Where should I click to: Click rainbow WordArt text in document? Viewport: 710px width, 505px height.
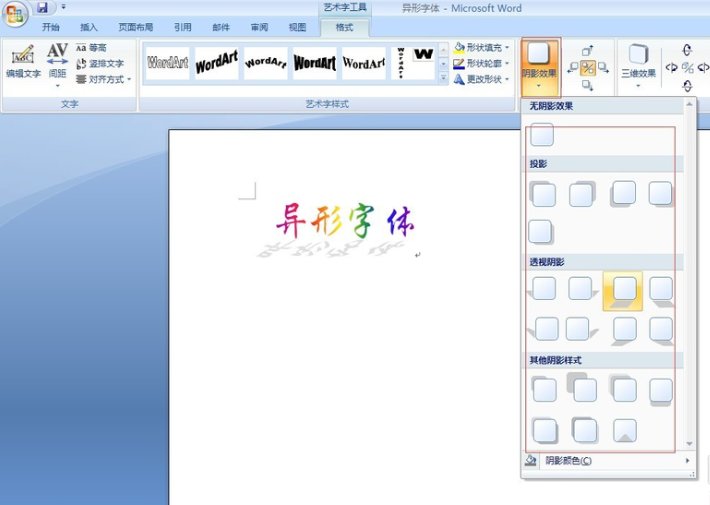[x=345, y=221]
